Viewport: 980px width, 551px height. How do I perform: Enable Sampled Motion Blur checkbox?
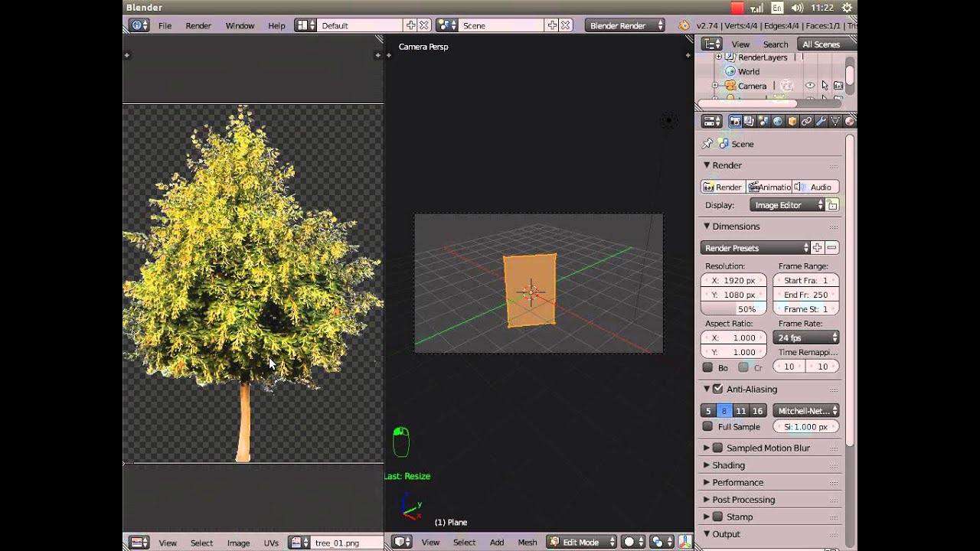718,448
